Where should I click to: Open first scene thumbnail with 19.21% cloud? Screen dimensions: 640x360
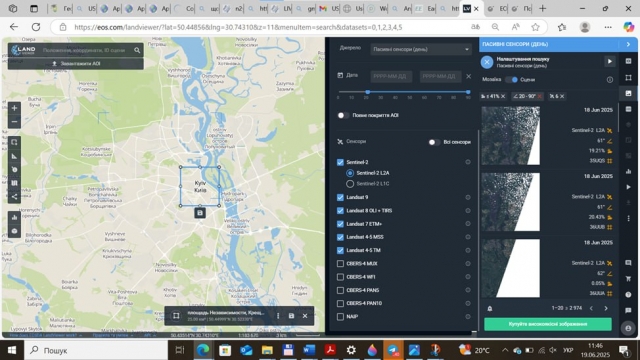coord(511,136)
